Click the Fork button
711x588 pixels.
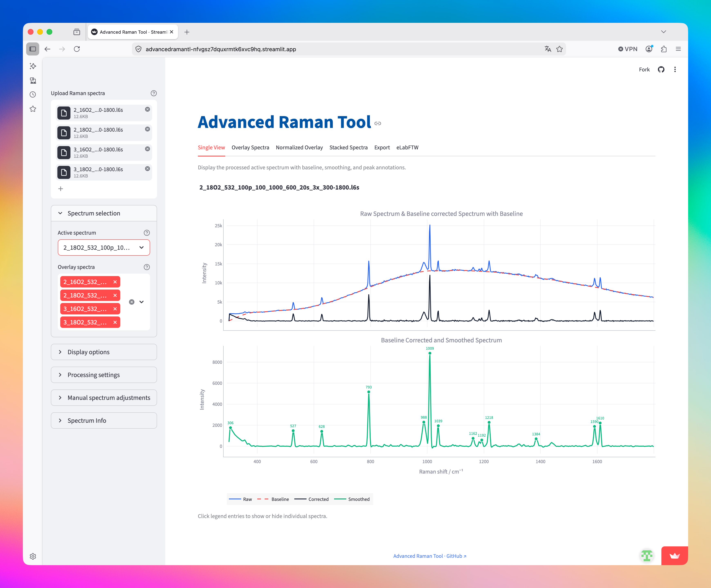[x=644, y=70]
